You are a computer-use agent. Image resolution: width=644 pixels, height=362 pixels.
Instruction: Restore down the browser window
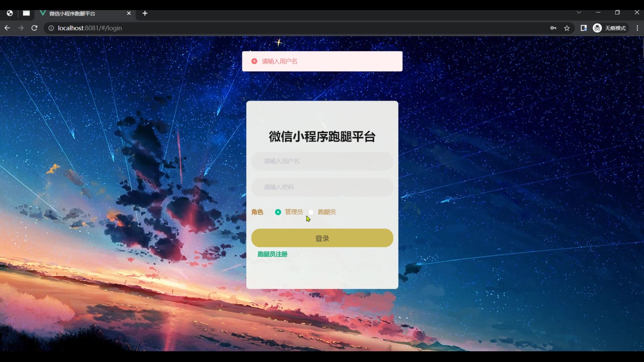618,12
